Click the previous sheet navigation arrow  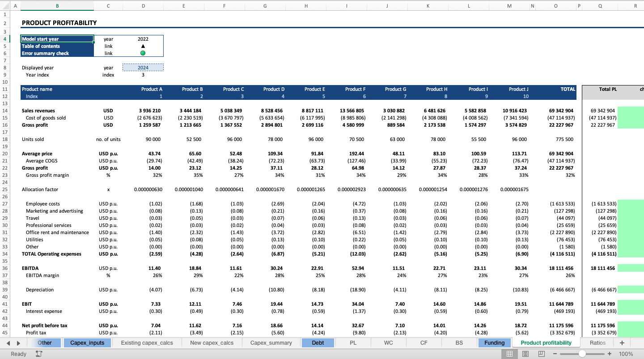click(8, 343)
